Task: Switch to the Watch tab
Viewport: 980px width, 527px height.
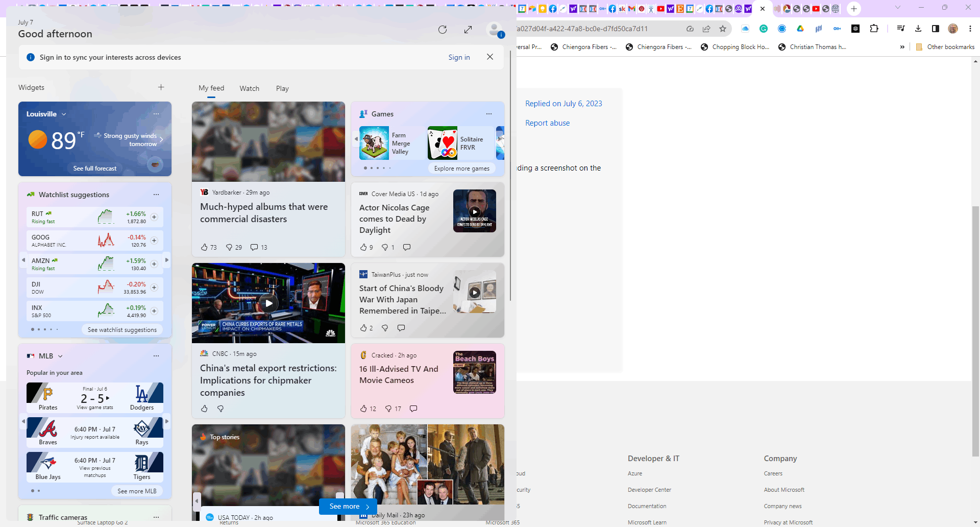Action: click(x=249, y=88)
